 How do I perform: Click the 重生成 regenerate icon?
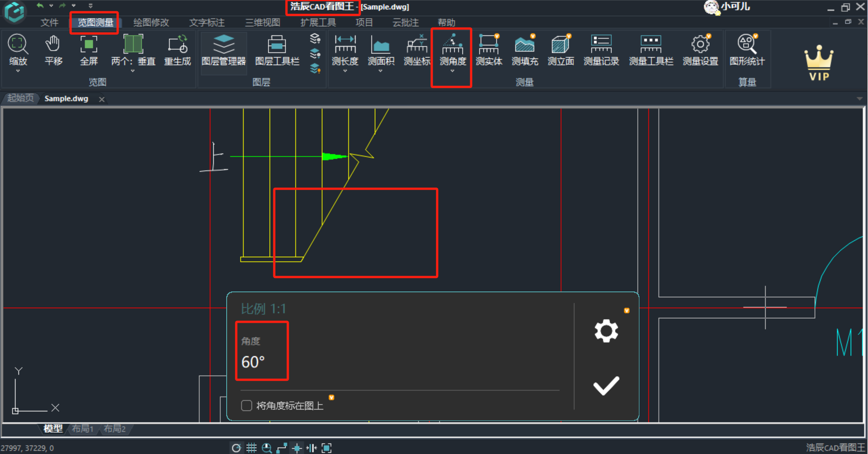pyautogui.click(x=177, y=50)
